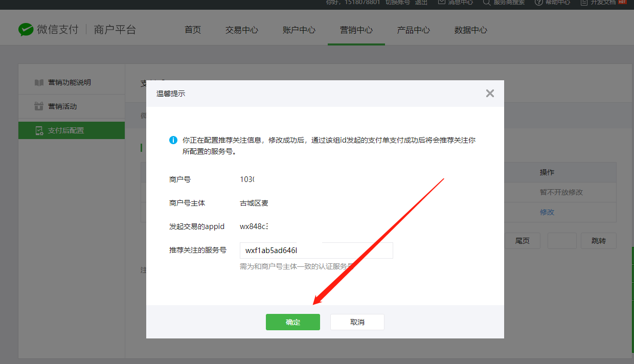Click the 跳转 page jump button
This screenshot has width=634, height=364.
tap(598, 241)
